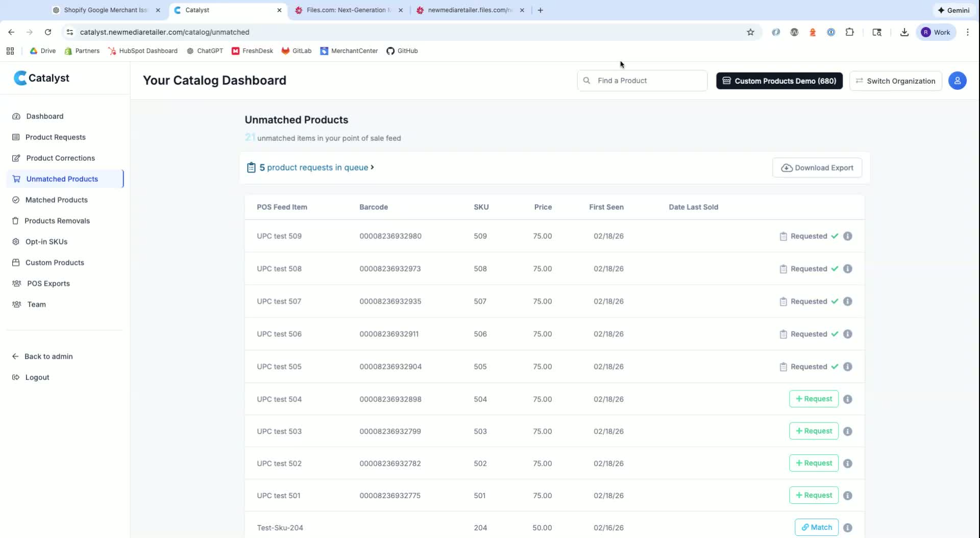Open Chrome three-dot menu
Screen dimensions: 980x538
point(967,32)
